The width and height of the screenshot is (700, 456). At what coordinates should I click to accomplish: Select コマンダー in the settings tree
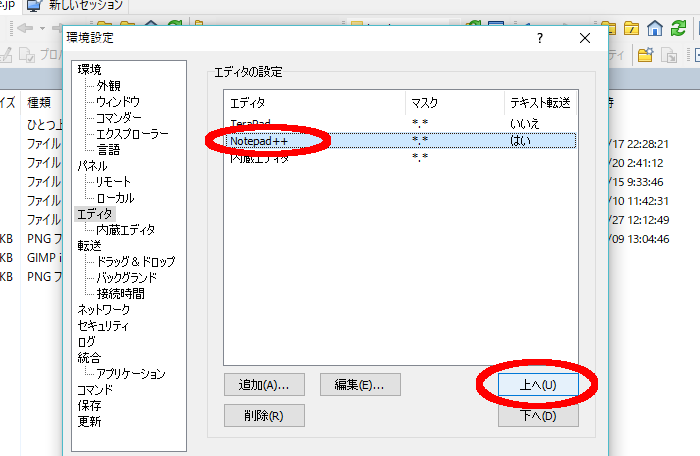click(x=119, y=118)
